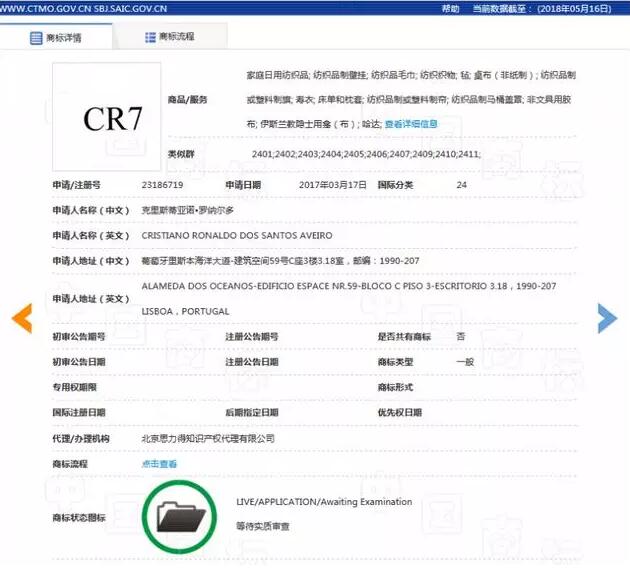Screen dimensions: 630x577
Task: Click the 商标状态图标 label
Action: click(x=79, y=517)
